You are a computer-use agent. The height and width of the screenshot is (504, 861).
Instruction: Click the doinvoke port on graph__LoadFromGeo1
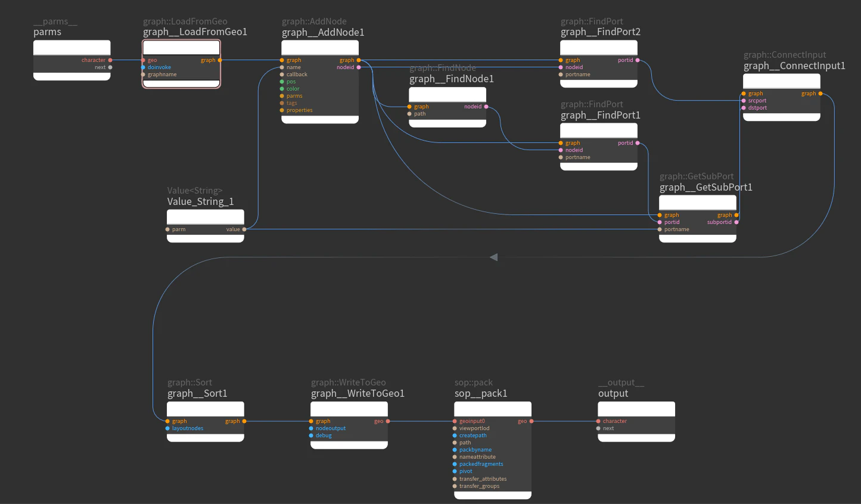click(143, 67)
